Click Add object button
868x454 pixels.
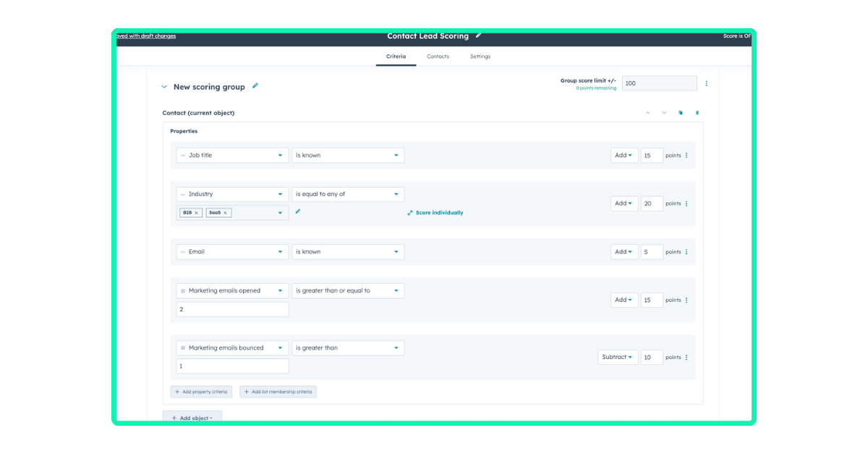(x=192, y=418)
